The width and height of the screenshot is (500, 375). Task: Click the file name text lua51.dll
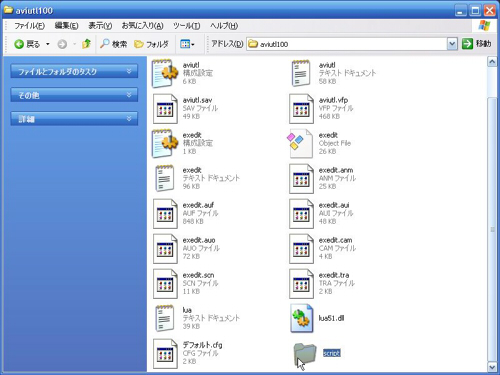point(331,318)
